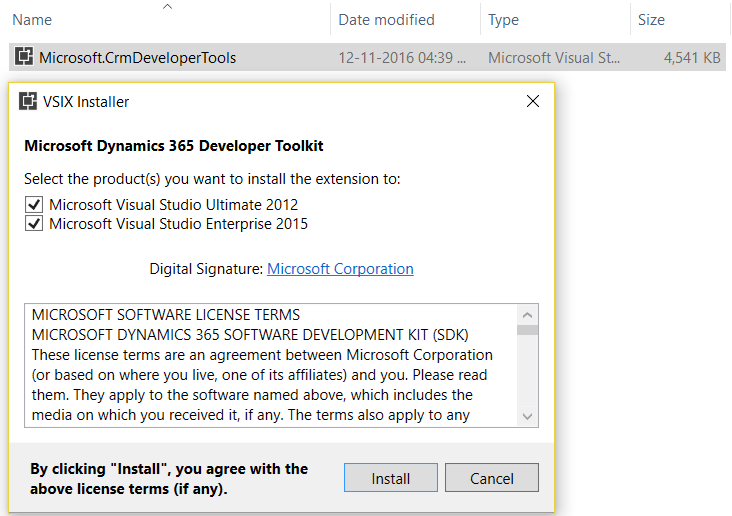This screenshot has width=732, height=516.
Task: Click the license text scroll down arrow
Action: pos(528,417)
